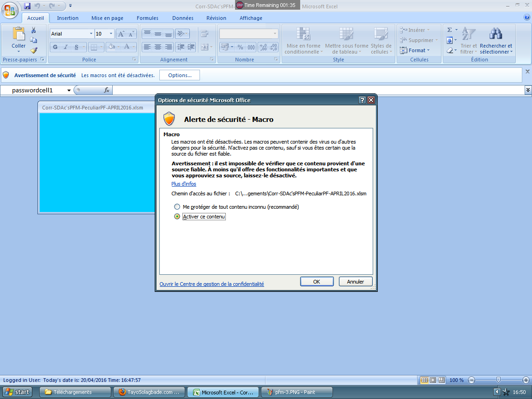Viewport: 532px width, 399px height.
Task: Click the Options... button in security warning bar
Action: (180, 75)
